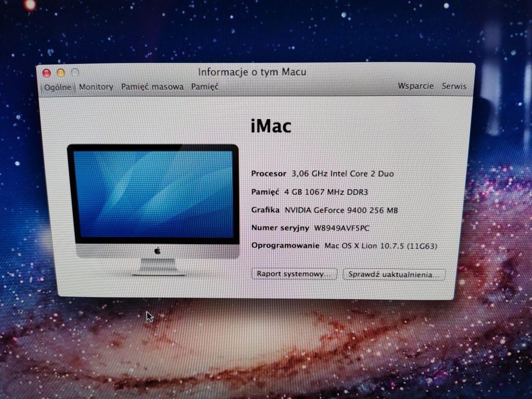Click the iMac computer image

(153, 210)
